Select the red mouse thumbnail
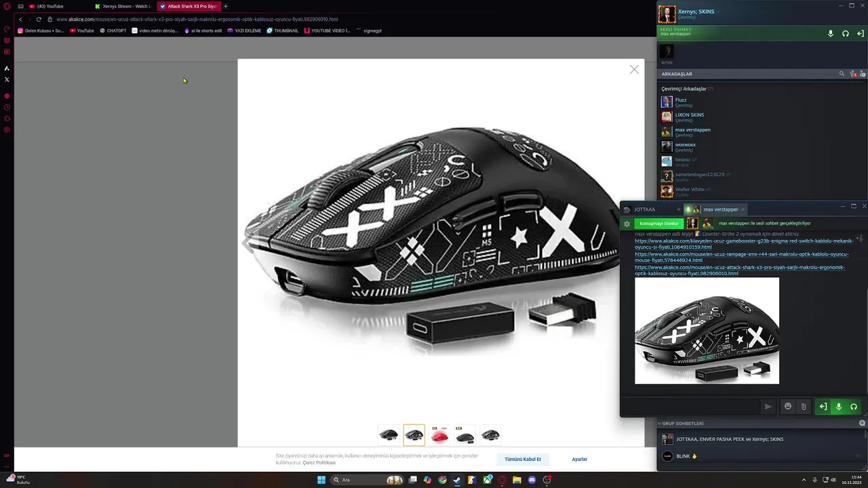This screenshot has height=488, width=868. tap(439, 435)
